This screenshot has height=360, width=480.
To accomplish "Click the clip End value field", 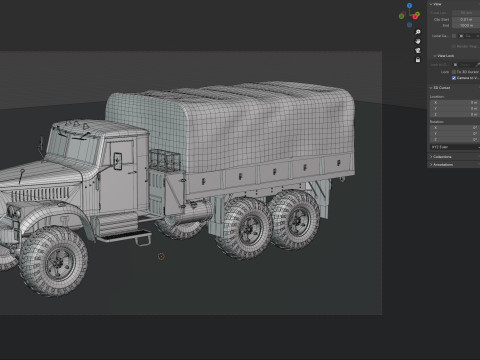I will coord(466,25).
